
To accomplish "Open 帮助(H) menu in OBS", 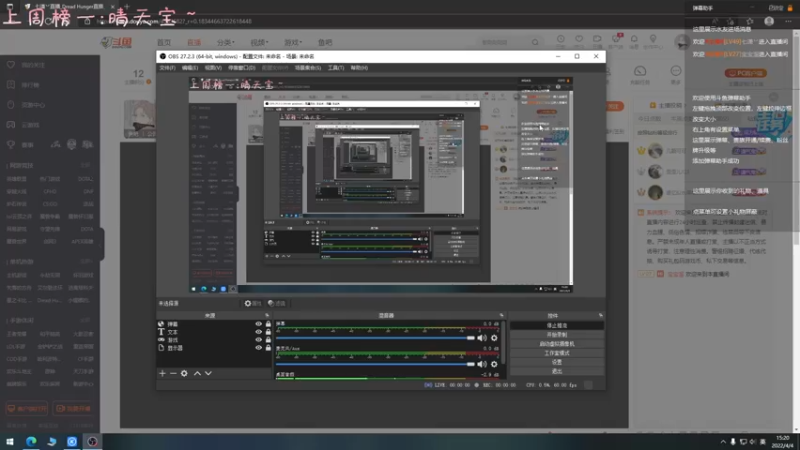I will pyautogui.click(x=359, y=68).
